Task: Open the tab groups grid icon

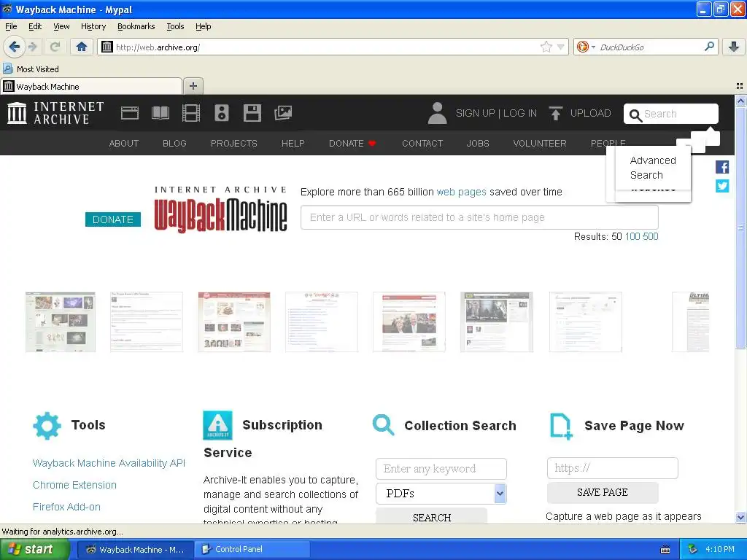Action: tap(740, 86)
